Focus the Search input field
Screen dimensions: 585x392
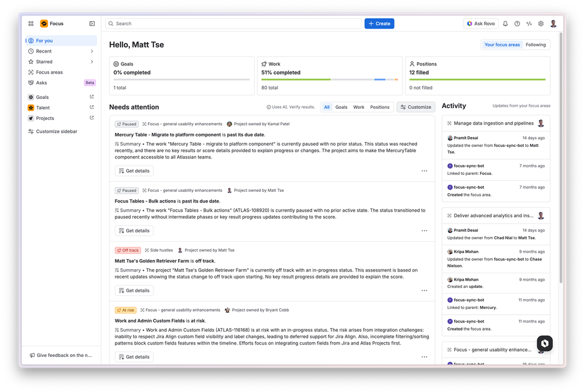coord(234,23)
